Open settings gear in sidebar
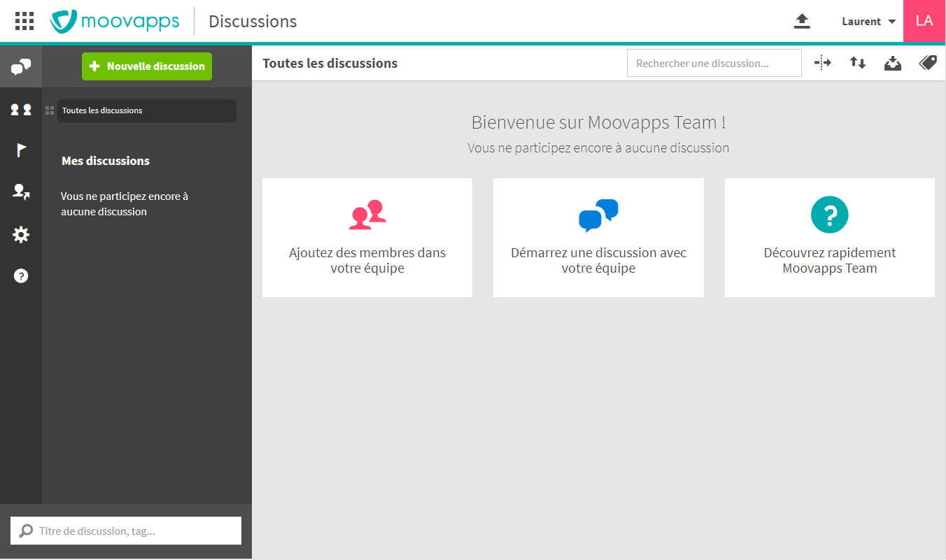946x560 pixels. tap(21, 234)
